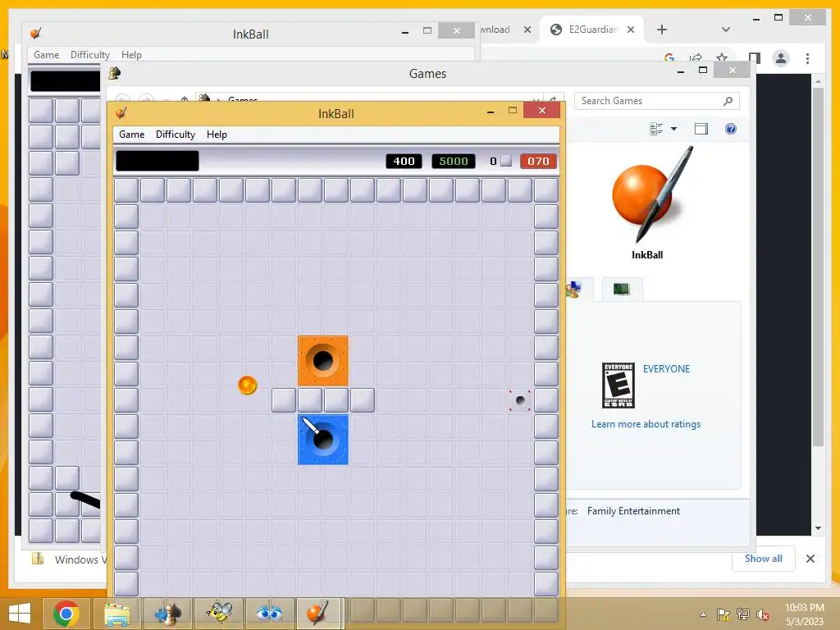Expand the view options dropdown arrow
Screen dimensions: 840x630
[x=674, y=129]
